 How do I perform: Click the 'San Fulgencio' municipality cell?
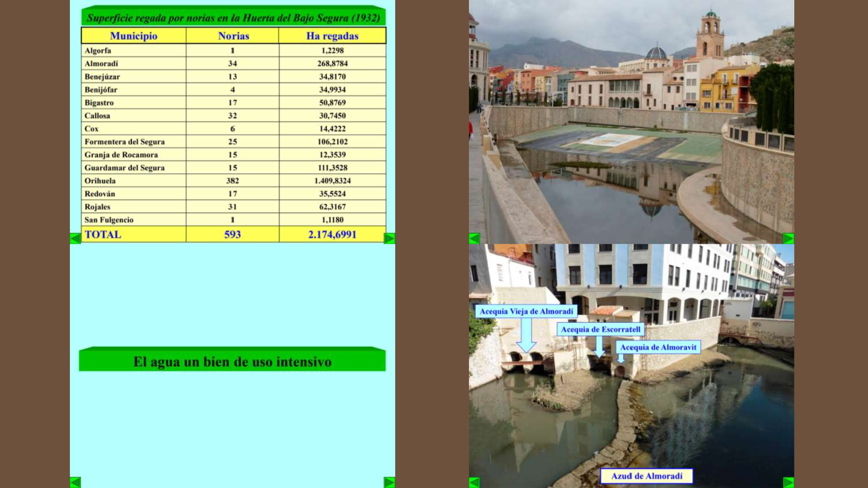(x=133, y=220)
